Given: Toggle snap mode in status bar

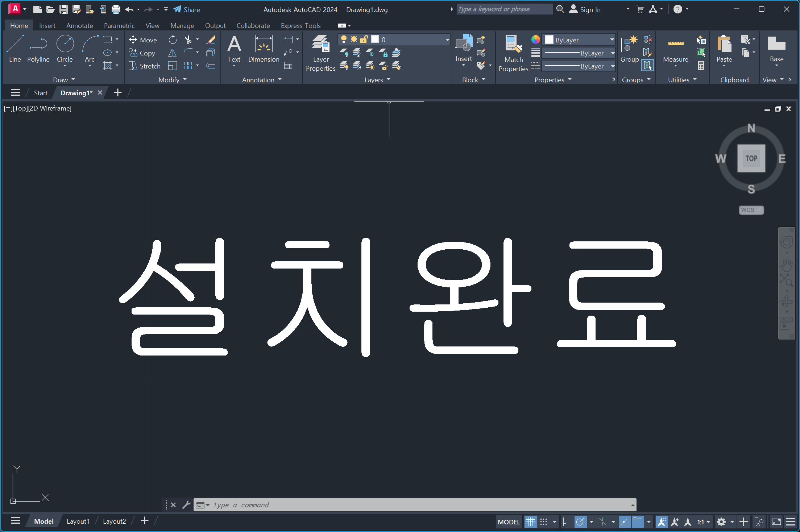Looking at the screenshot, I should point(543,522).
